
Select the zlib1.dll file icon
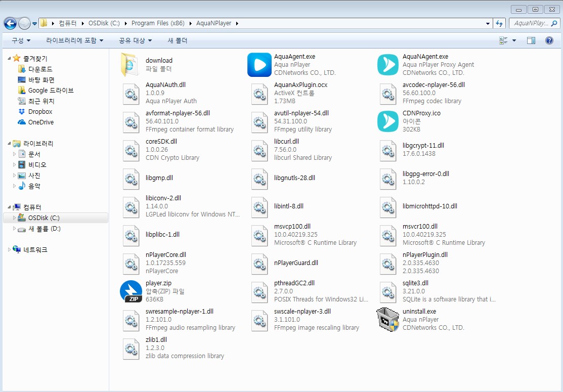point(131,349)
